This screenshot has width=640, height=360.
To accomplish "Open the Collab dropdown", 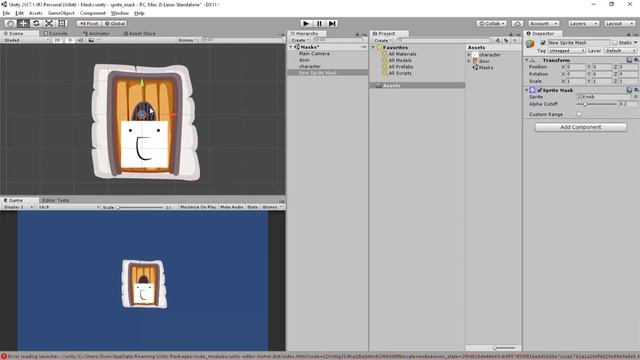I will pyautogui.click(x=492, y=24).
